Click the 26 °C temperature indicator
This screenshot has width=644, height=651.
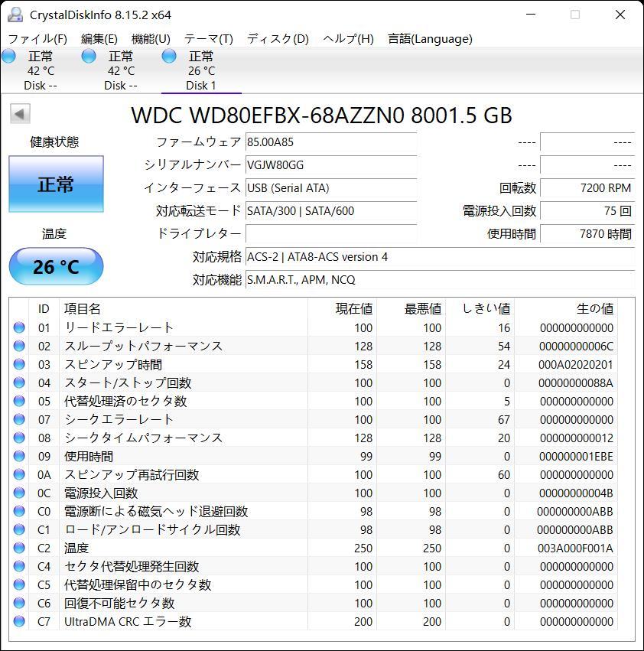[55, 266]
